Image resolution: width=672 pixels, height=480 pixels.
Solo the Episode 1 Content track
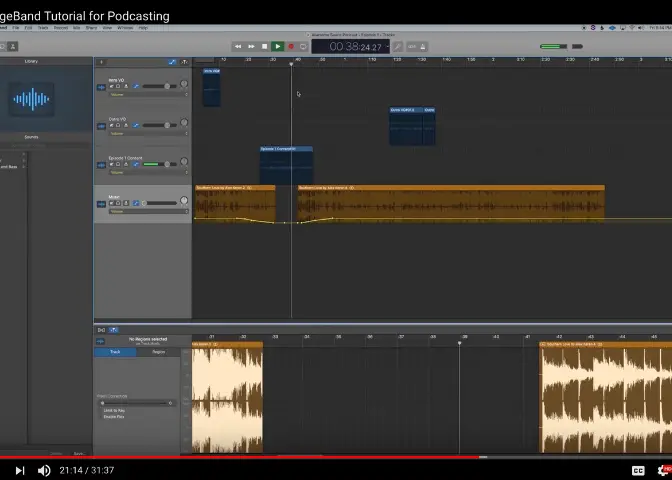pyautogui.click(x=118, y=165)
